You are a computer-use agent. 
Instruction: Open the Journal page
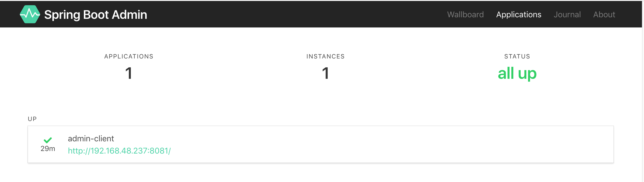567,14
